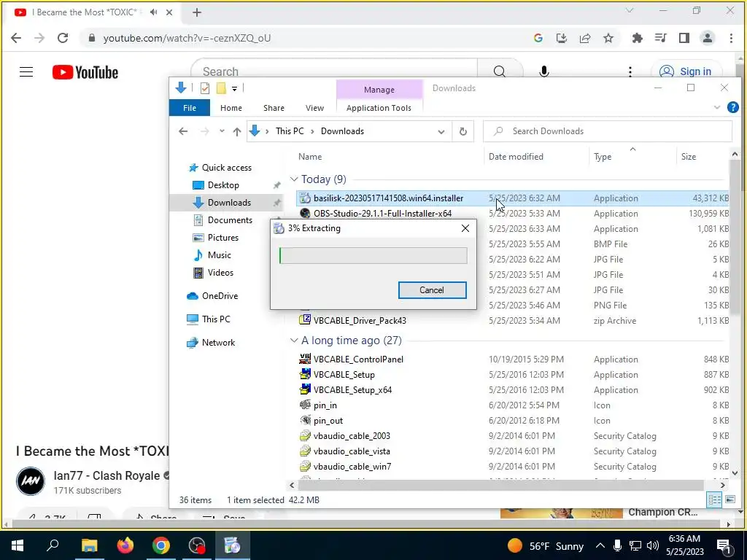The height and width of the screenshot is (560, 747).
Task: Cancel the extraction in the dialog
Action: click(432, 290)
